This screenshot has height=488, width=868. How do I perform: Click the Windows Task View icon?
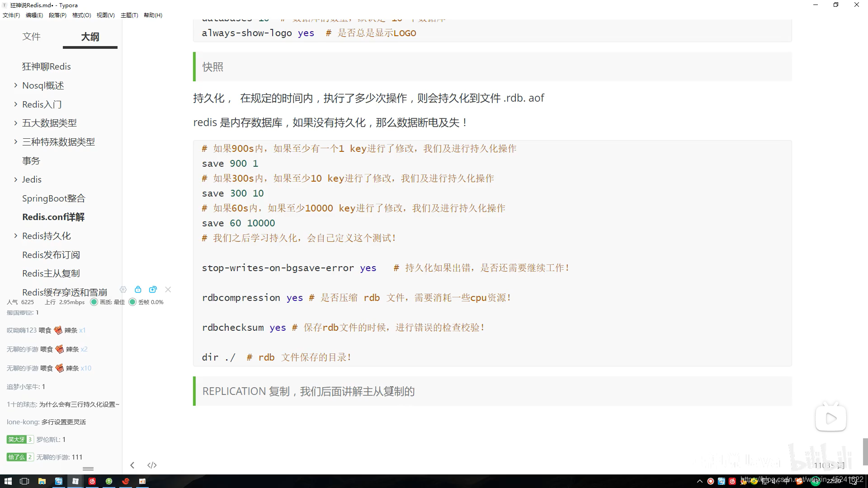pyautogui.click(x=25, y=481)
